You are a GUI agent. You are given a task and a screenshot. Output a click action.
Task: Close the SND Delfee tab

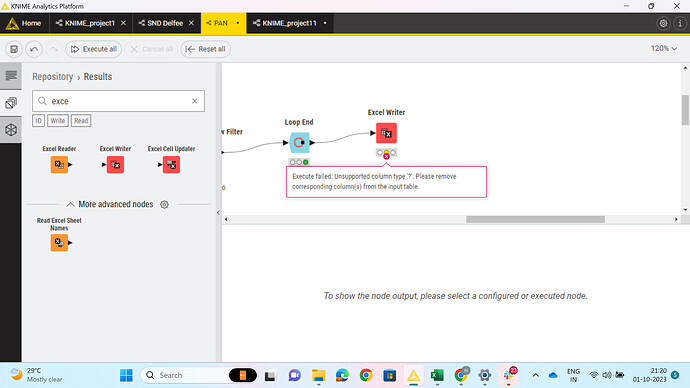tap(191, 23)
